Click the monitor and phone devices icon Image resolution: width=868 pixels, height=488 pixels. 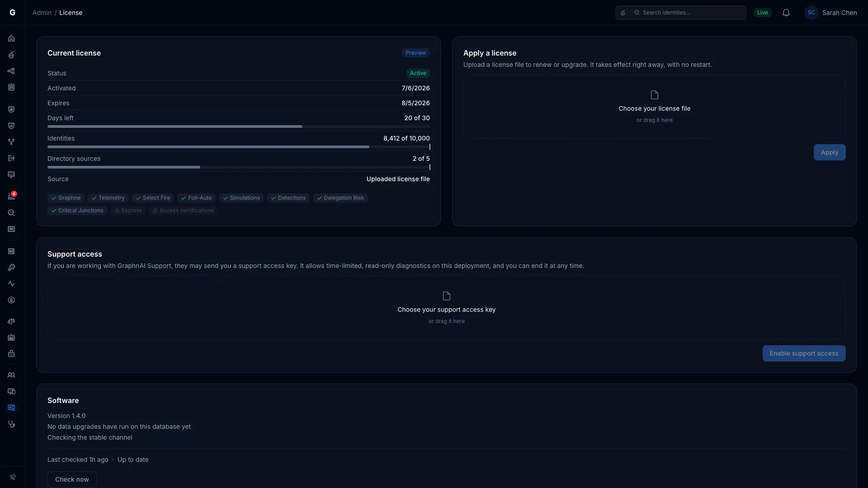(11, 391)
